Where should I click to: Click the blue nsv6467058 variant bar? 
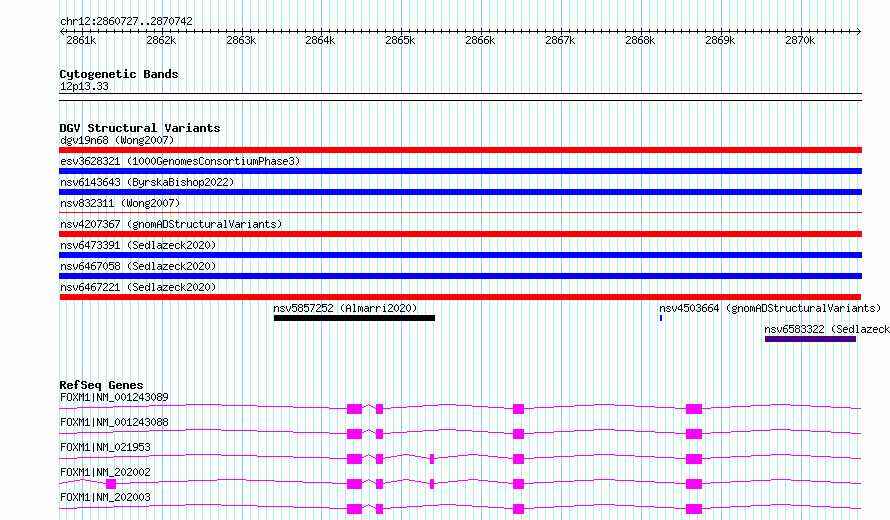point(460,276)
